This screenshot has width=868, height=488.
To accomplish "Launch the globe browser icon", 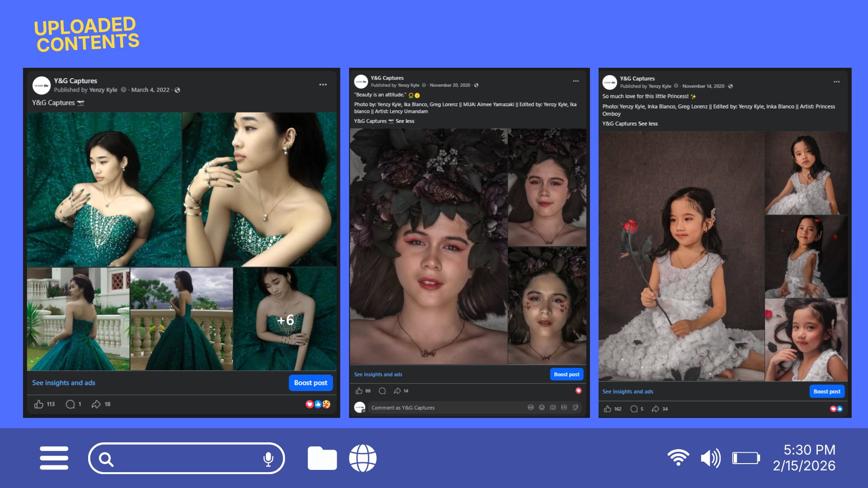I will (363, 458).
